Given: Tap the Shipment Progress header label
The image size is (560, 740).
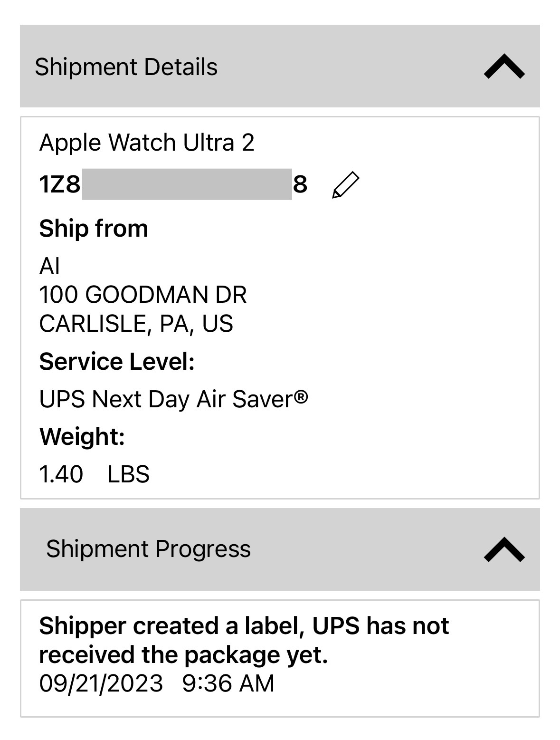Looking at the screenshot, I should 148,549.
